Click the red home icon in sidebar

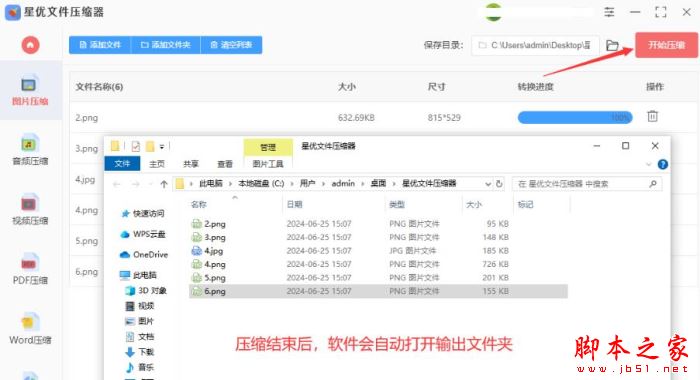point(30,45)
